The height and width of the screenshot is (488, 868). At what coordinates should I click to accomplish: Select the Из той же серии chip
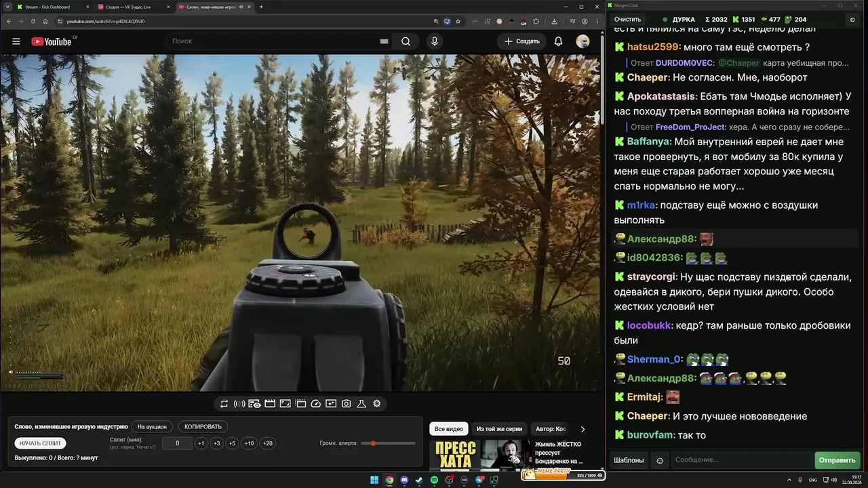coord(499,429)
